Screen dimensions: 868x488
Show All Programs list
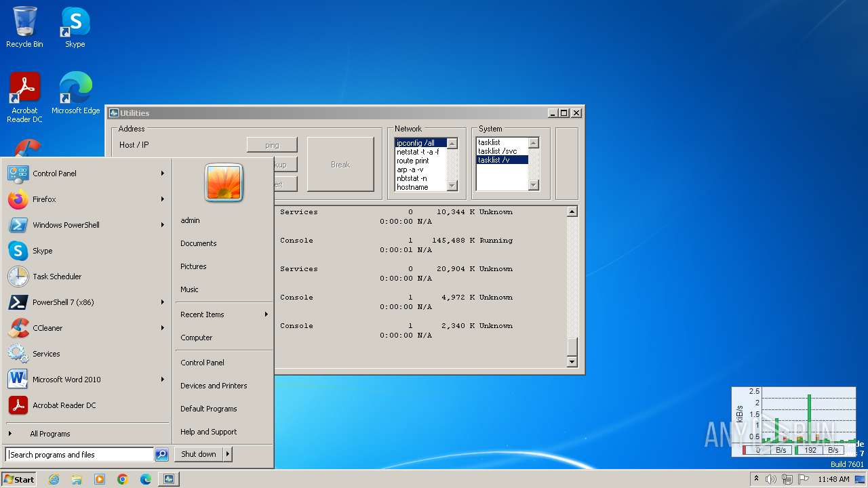tap(86, 434)
